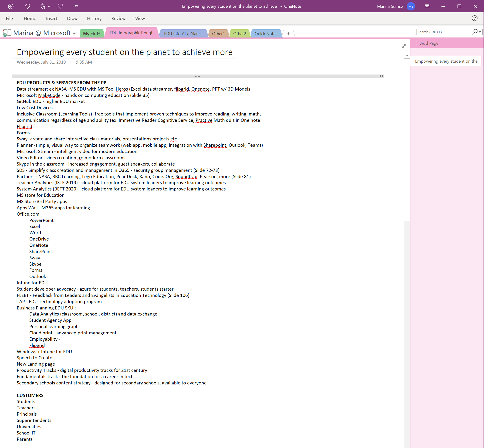484x448 pixels.
Task: Click the MS account avatar
Action: point(411,6)
